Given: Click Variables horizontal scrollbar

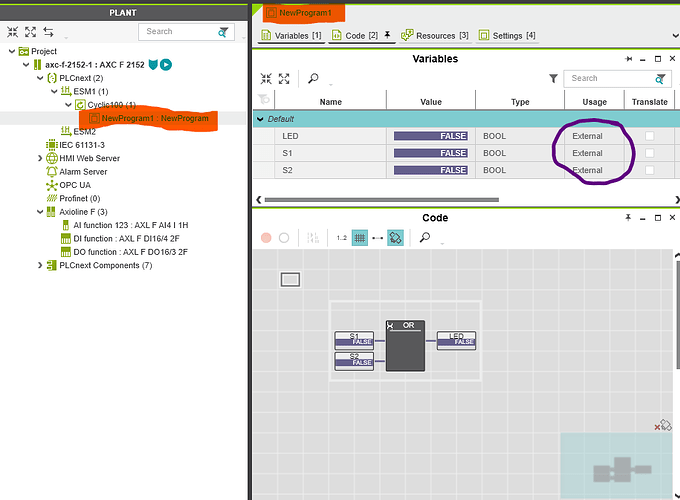Looking at the screenshot, I should click(x=382, y=200).
